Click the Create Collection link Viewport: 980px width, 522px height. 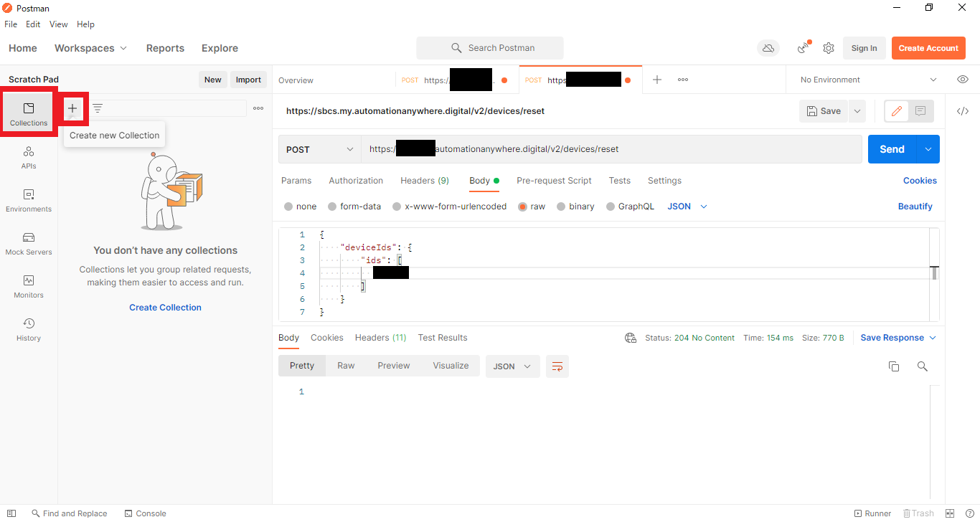pyautogui.click(x=165, y=308)
